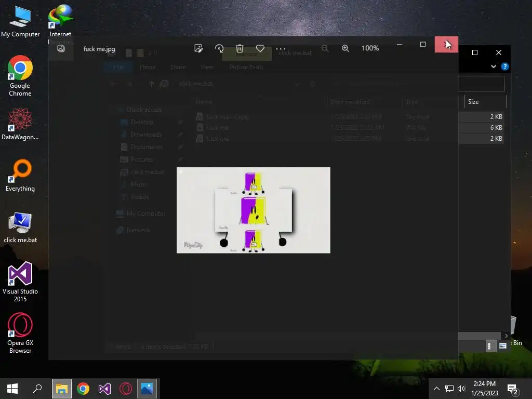Click the File Explorer search box
This screenshot has height=399, width=532.
click(x=481, y=84)
